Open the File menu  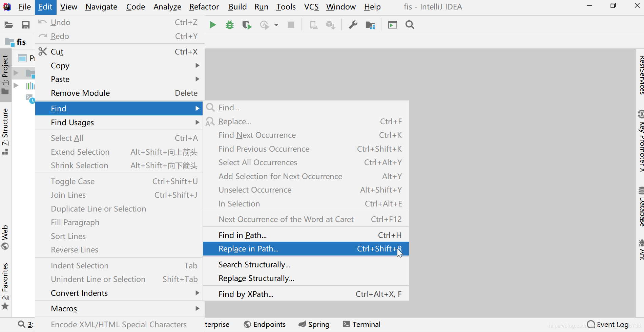(24, 7)
